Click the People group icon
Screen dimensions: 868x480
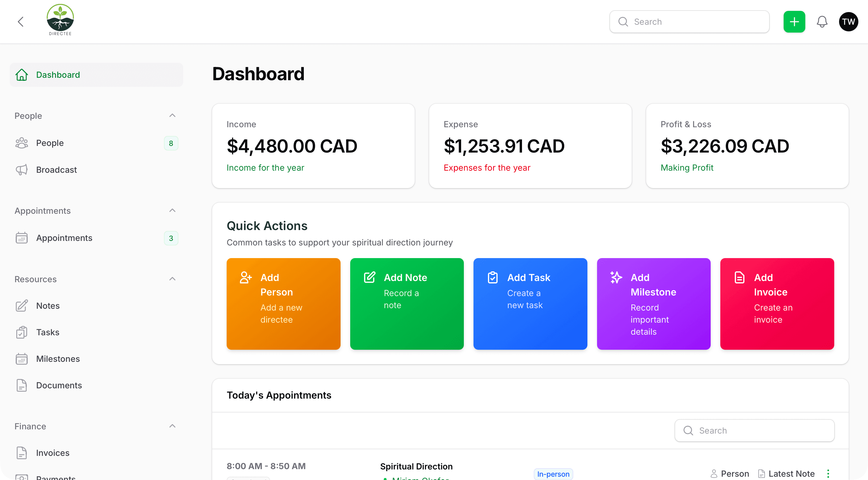[22, 143]
